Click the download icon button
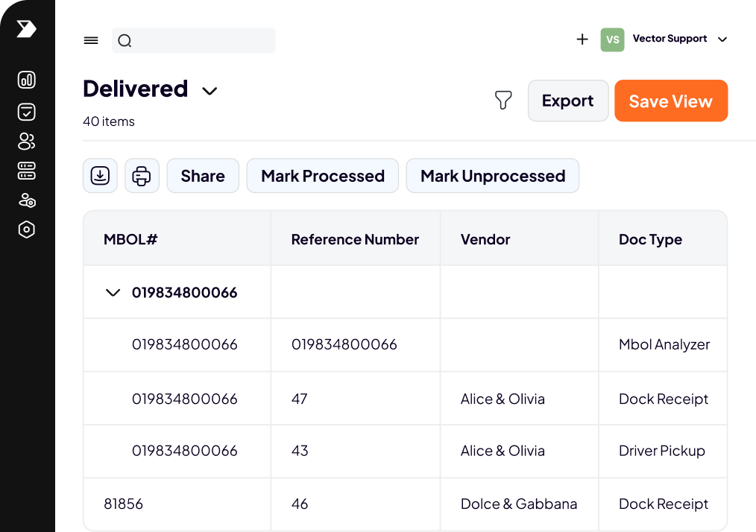Viewport: 756px width, 532px height. click(x=100, y=176)
